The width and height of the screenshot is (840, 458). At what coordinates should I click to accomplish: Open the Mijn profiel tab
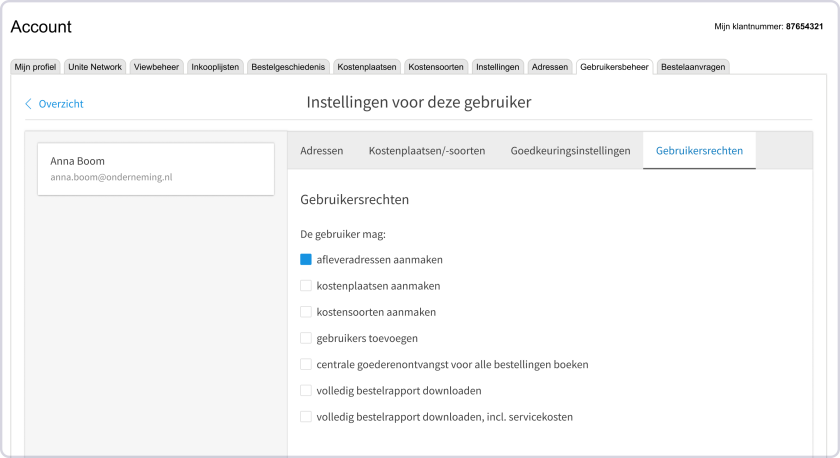click(x=35, y=67)
